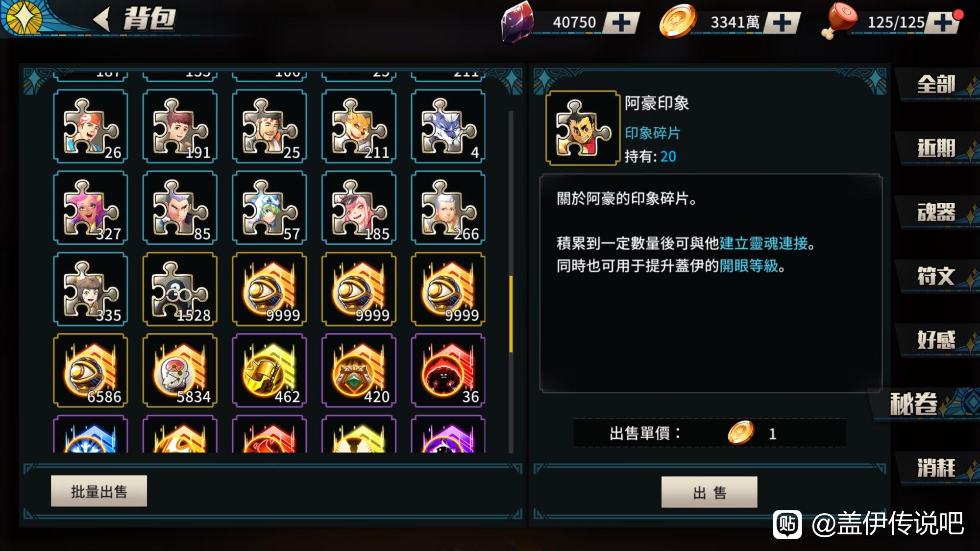The width and height of the screenshot is (980, 551).
Task: Click the inventory list scrollbar thumb
Action: [511, 314]
